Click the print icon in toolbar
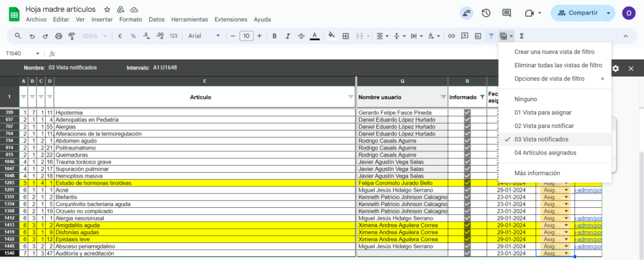 (58, 36)
